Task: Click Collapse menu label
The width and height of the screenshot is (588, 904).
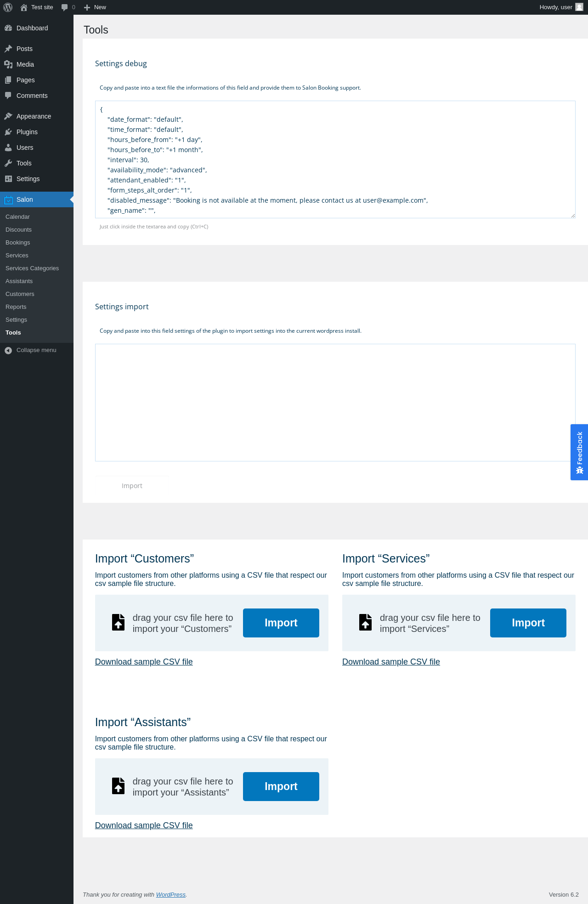Action: tap(36, 350)
